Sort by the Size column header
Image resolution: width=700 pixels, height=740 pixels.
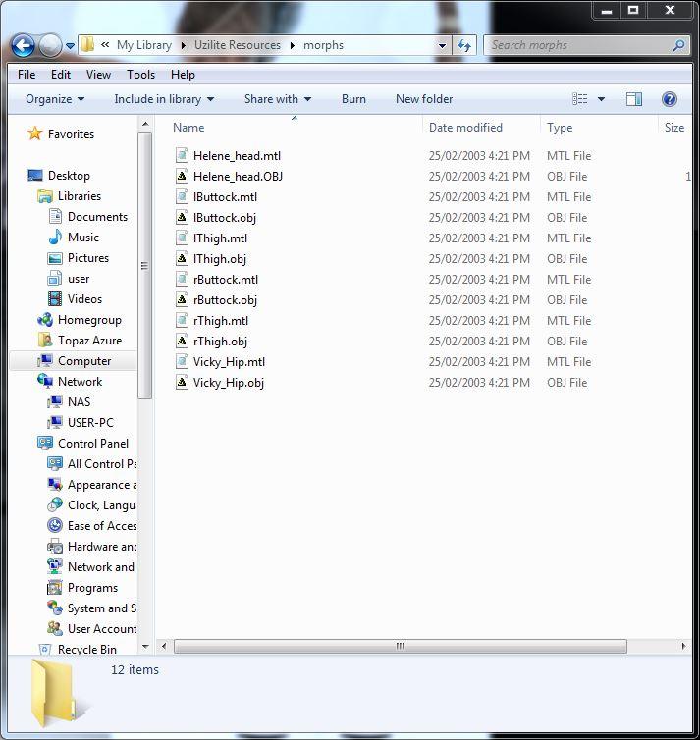tap(674, 128)
